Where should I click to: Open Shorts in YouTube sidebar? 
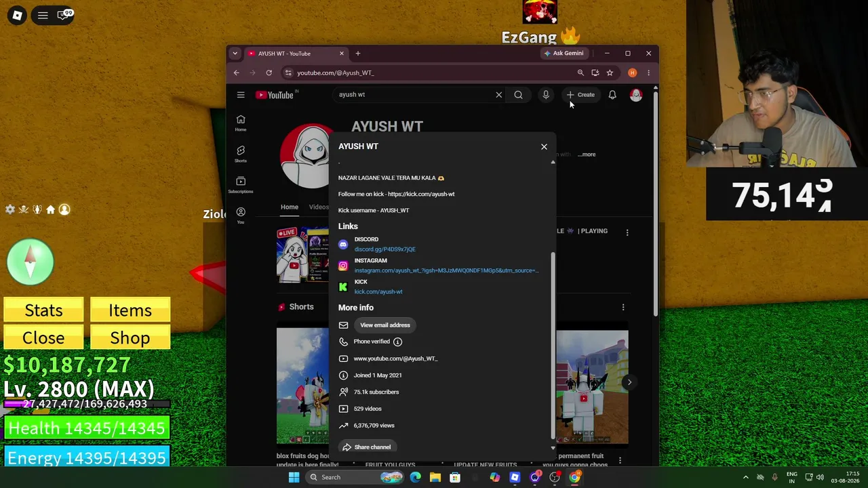[241, 154]
